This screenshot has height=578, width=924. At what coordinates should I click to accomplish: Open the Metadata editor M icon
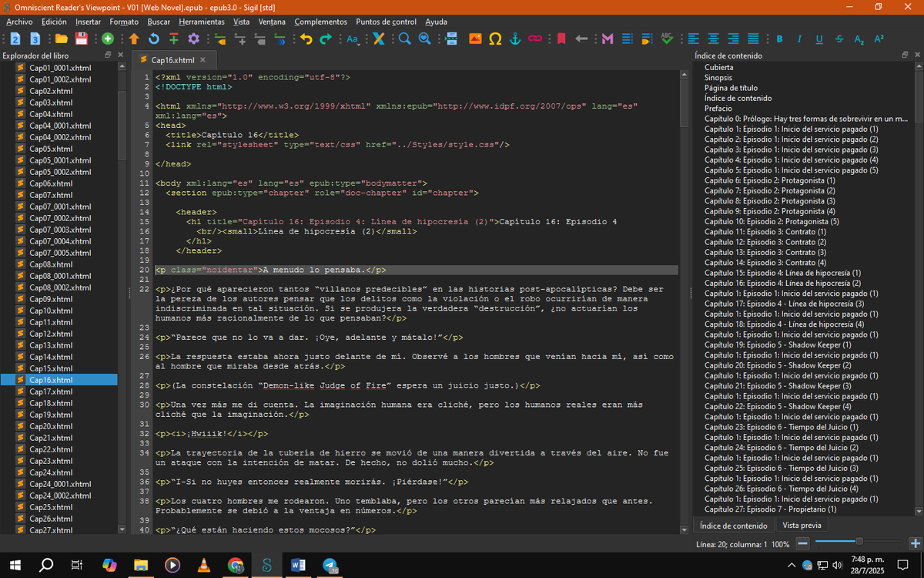[x=608, y=39]
